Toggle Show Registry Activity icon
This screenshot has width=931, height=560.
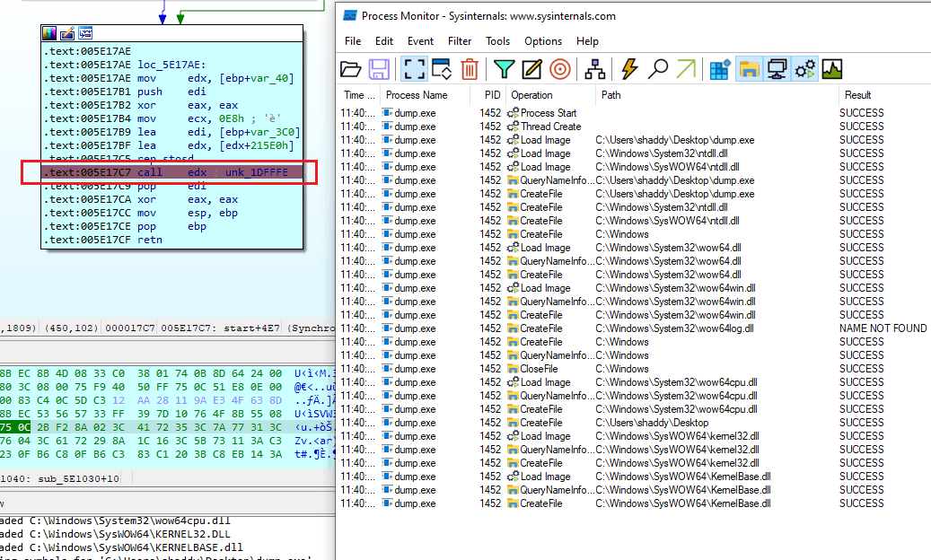pos(720,69)
